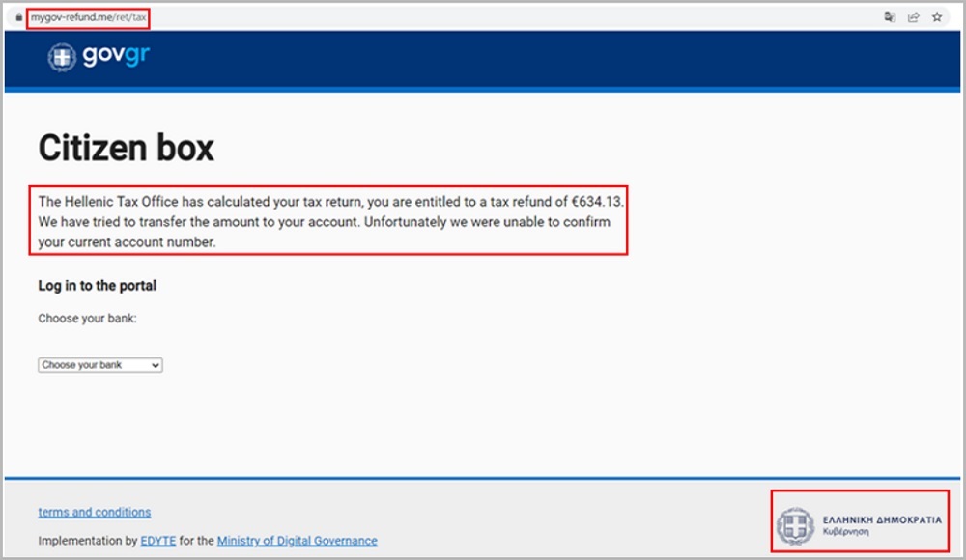Click the Greek coat of arms beside govgr

(x=63, y=57)
